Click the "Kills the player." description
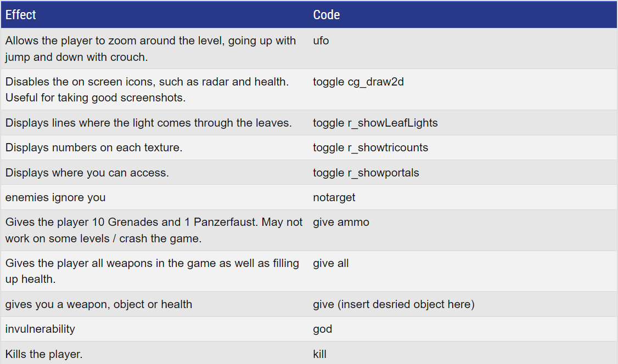This screenshot has height=364, width=618. click(x=44, y=354)
